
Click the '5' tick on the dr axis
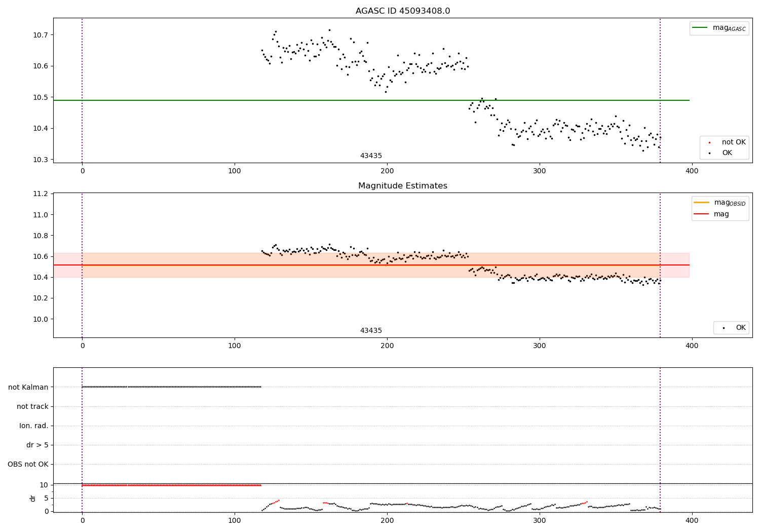pyautogui.click(x=47, y=498)
